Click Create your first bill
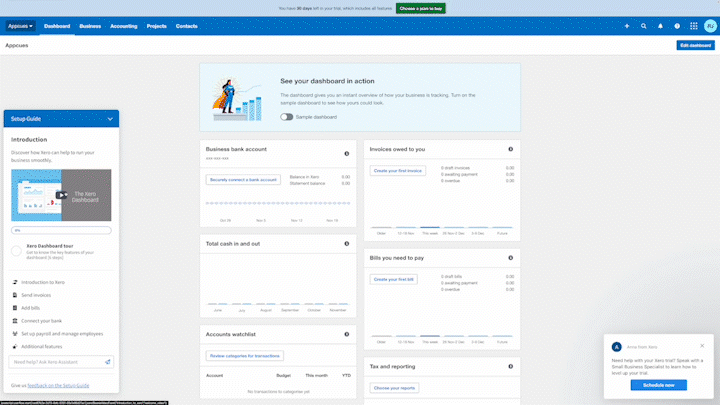The width and height of the screenshot is (720, 405). tap(394, 279)
